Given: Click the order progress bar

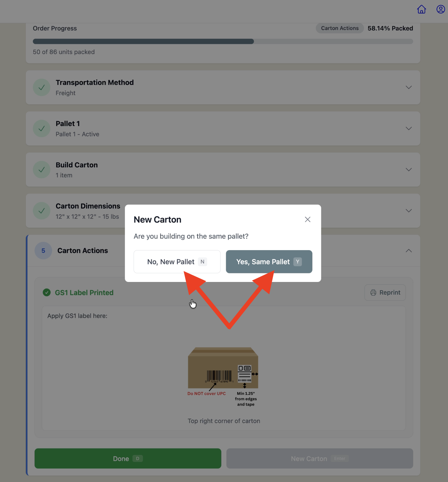Looking at the screenshot, I should tap(223, 41).
